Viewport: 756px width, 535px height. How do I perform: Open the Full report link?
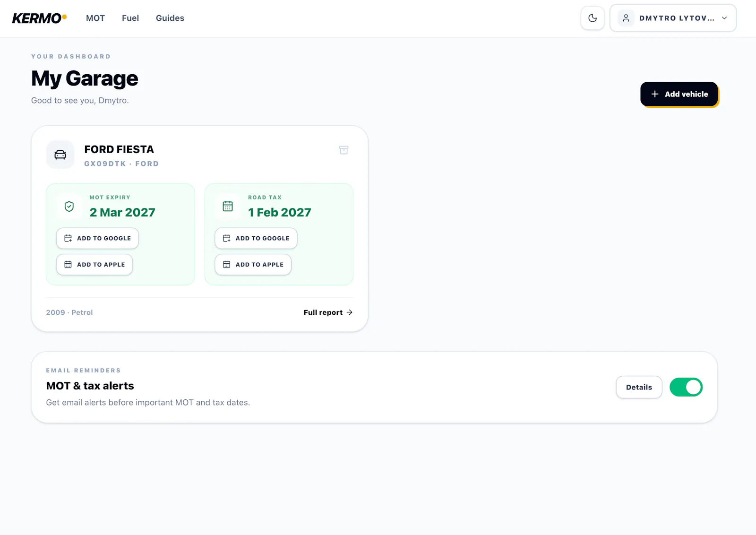(x=328, y=312)
